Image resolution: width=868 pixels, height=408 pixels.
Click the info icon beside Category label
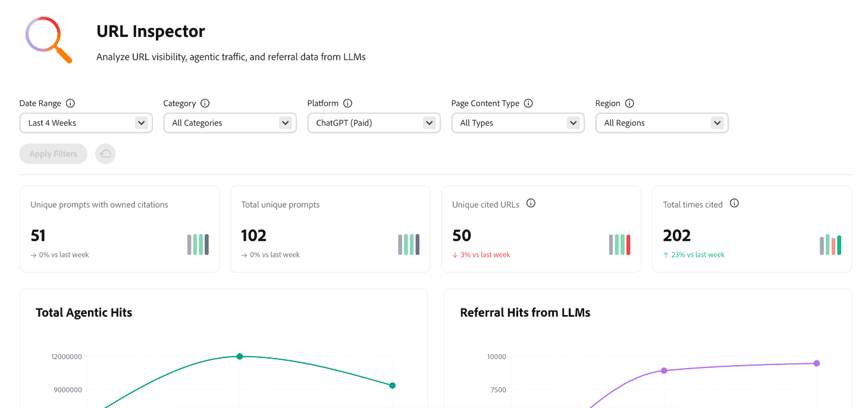205,103
